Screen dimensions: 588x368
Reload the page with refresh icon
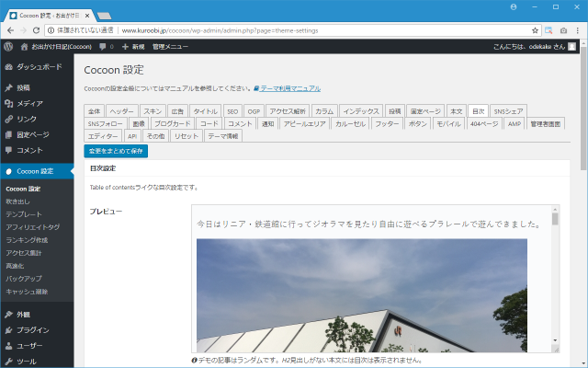[36, 30]
